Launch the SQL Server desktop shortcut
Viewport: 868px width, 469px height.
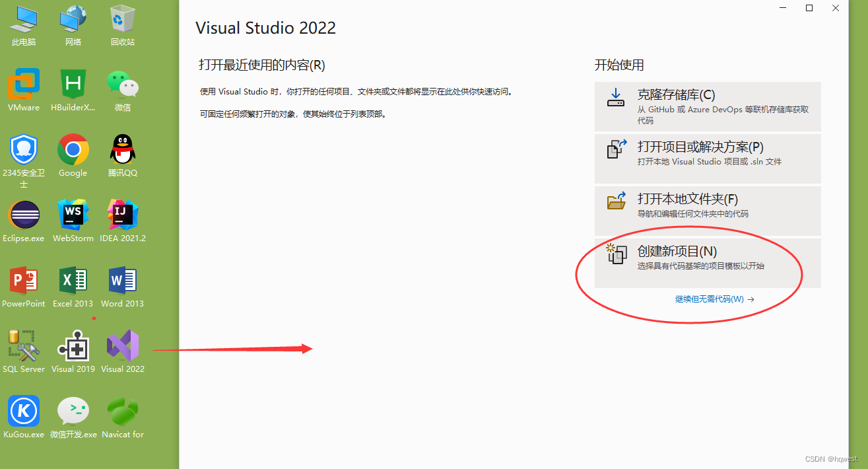[x=24, y=352]
